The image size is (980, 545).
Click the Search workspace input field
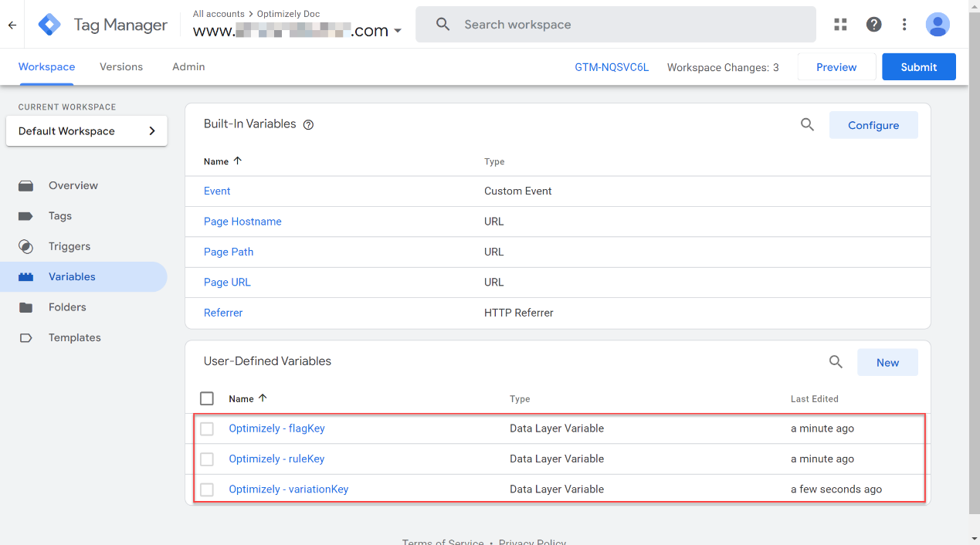pyautogui.click(x=615, y=25)
